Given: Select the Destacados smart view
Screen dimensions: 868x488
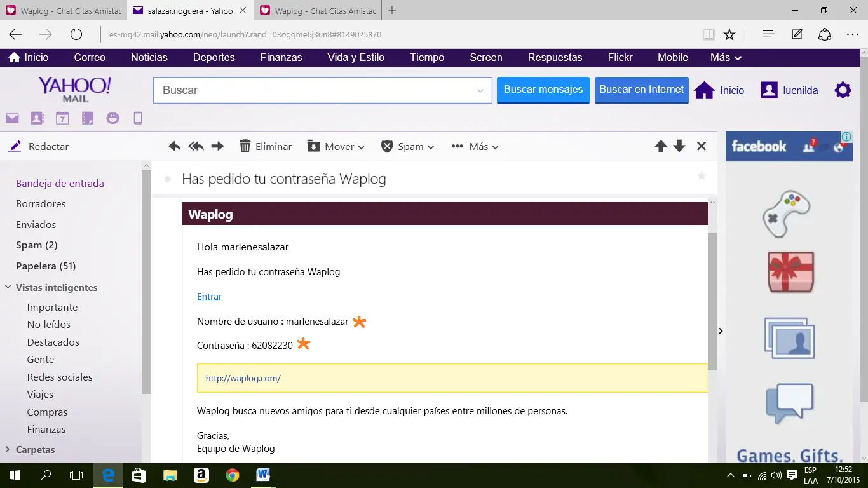Looking at the screenshot, I should click(53, 342).
